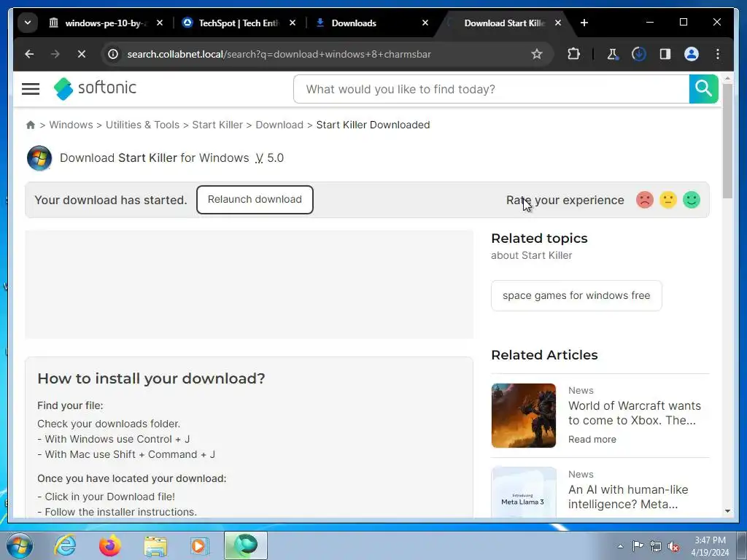Focus the Softonic search field
The width and height of the screenshot is (747, 560).
(x=492, y=89)
